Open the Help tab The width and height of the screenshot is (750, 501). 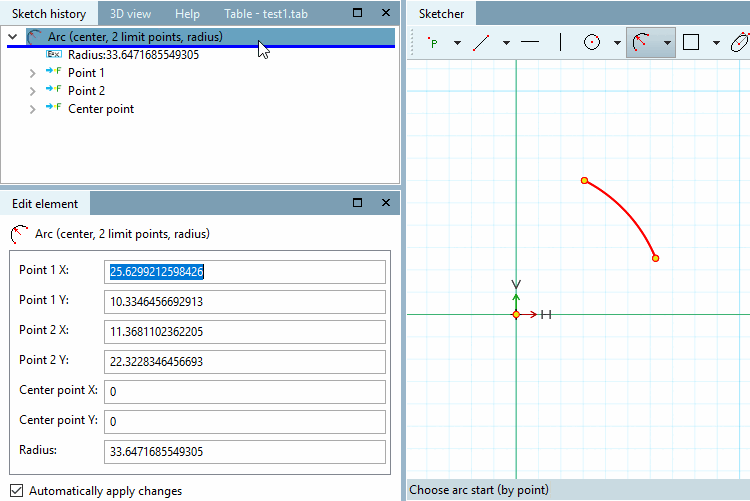tap(187, 14)
